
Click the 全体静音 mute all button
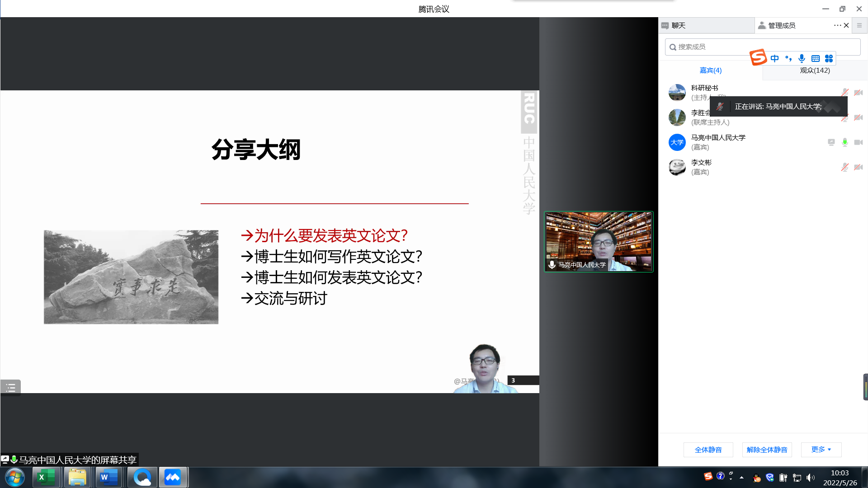tap(708, 450)
